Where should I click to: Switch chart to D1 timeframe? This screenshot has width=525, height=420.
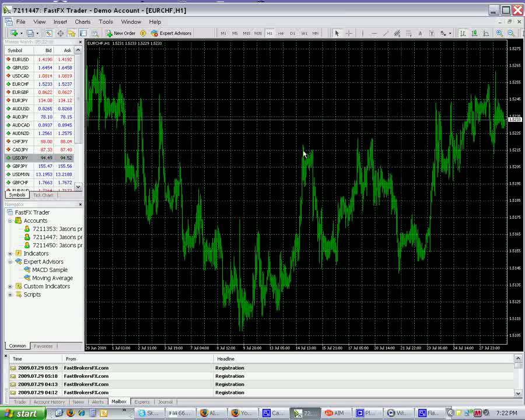point(292,33)
